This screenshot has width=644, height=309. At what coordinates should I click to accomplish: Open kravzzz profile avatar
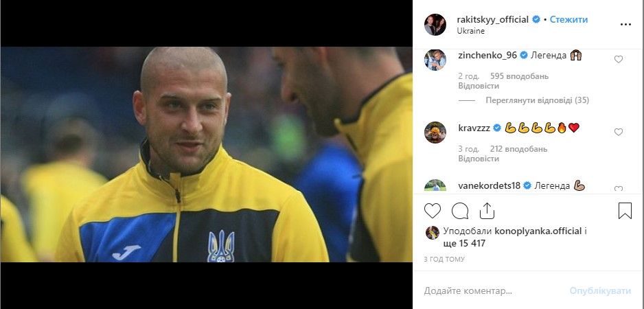click(435, 133)
